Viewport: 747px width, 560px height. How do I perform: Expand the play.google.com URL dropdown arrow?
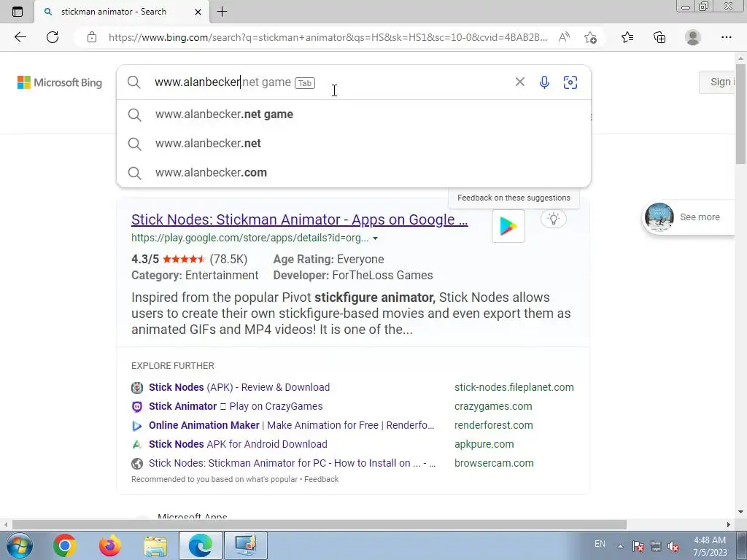point(376,238)
